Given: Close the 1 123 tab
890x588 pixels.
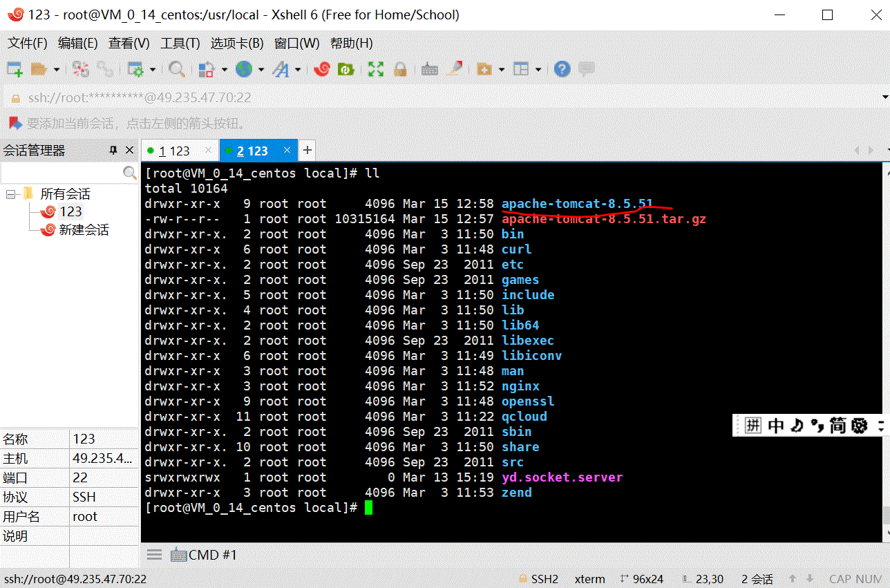Looking at the screenshot, I should pos(207,151).
